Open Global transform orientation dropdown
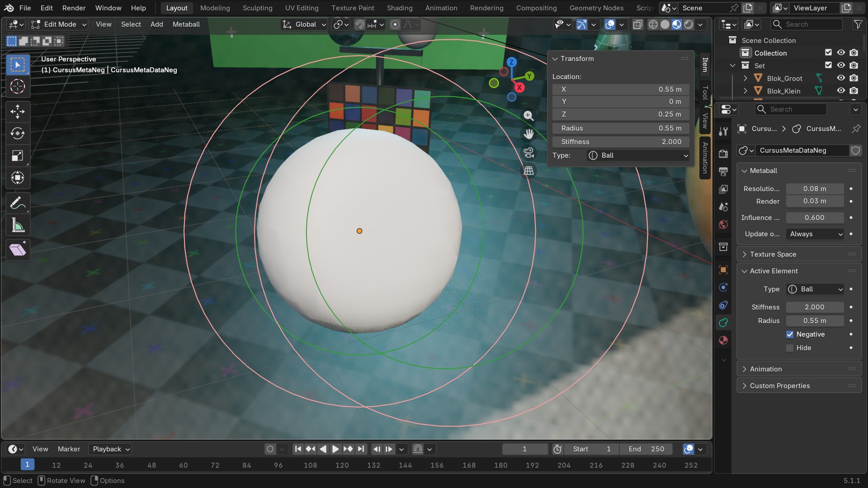Screen dimensions: 868x488 click(x=304, y=24)
